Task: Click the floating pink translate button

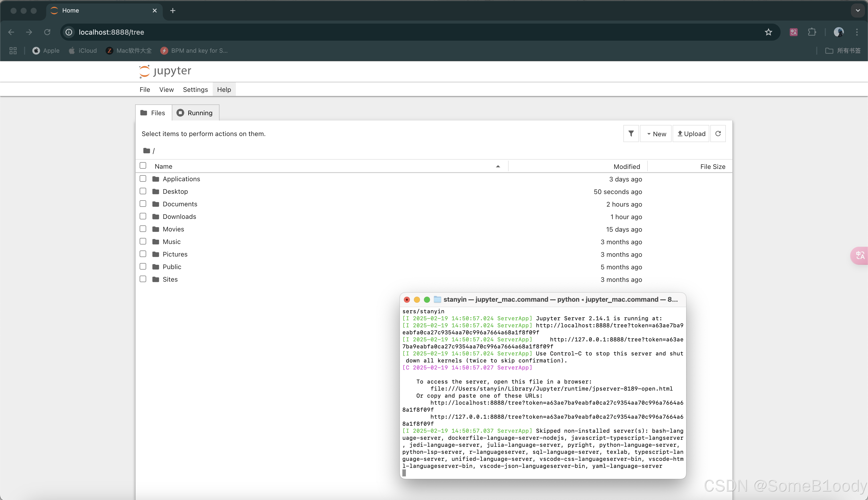Action: tap(859, 256)
